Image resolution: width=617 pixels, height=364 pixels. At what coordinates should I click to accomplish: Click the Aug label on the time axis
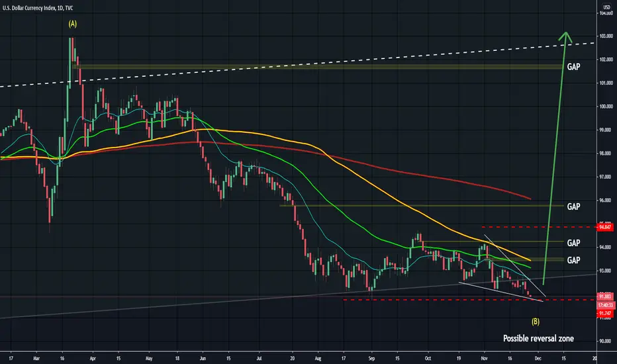(x=318, y=359)
